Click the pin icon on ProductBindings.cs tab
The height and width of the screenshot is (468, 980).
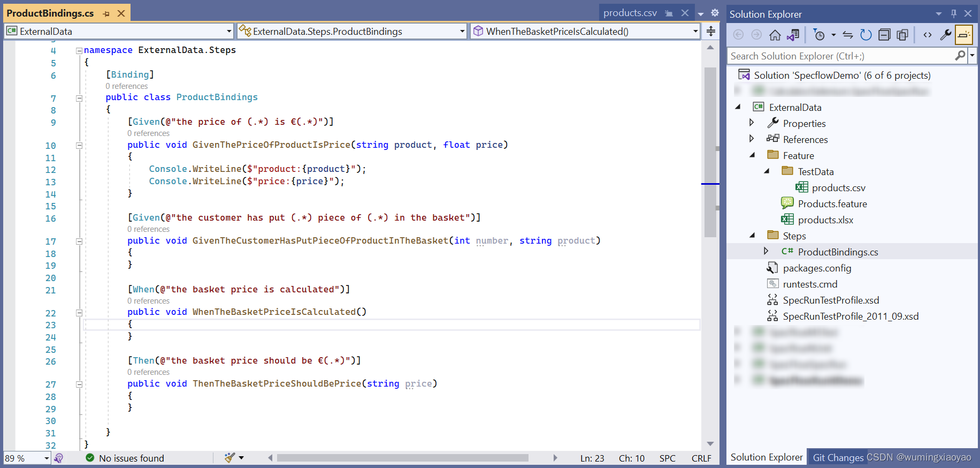pyautogui.click(x=106, y=13)
